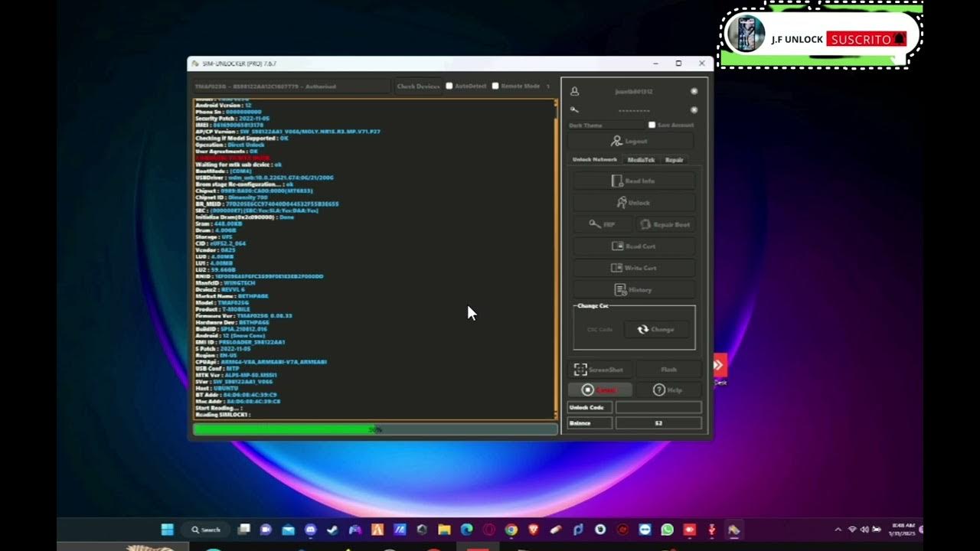Open Opera browser from taskbar
980x551 pixels.
pos(488,530)
